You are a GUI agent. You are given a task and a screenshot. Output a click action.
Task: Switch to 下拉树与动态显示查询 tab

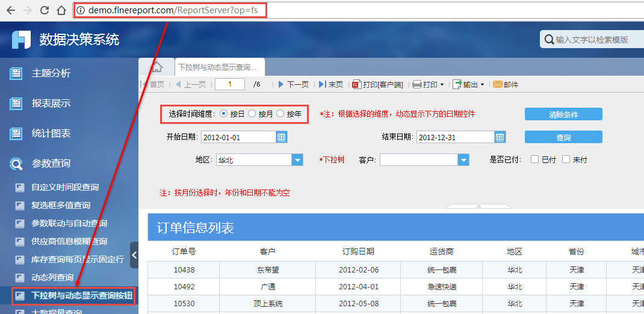point(220,67)
